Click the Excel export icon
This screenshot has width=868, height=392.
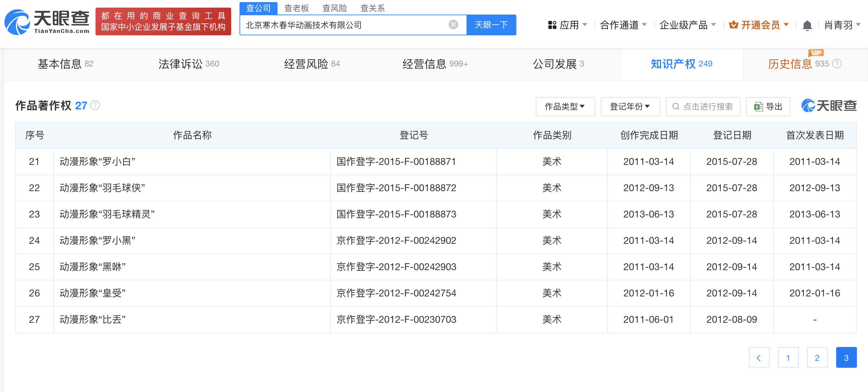pos(758,107)
